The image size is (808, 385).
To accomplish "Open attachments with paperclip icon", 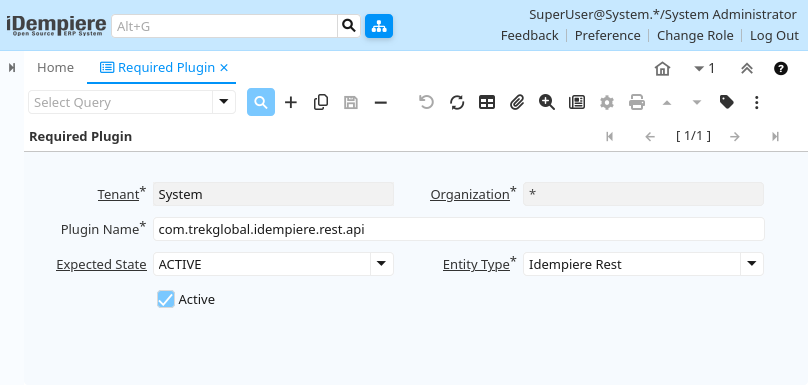I will (517, 103).
